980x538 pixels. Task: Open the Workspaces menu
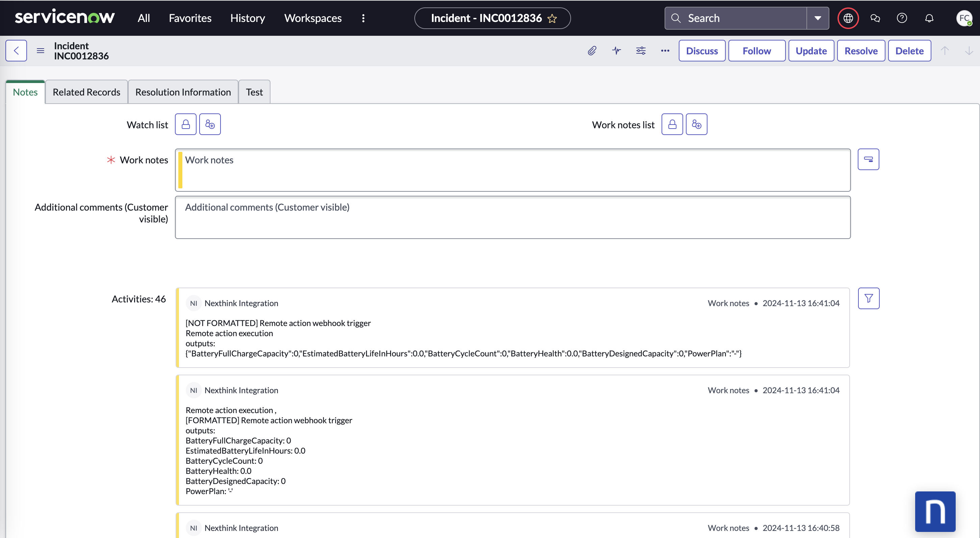313,18
